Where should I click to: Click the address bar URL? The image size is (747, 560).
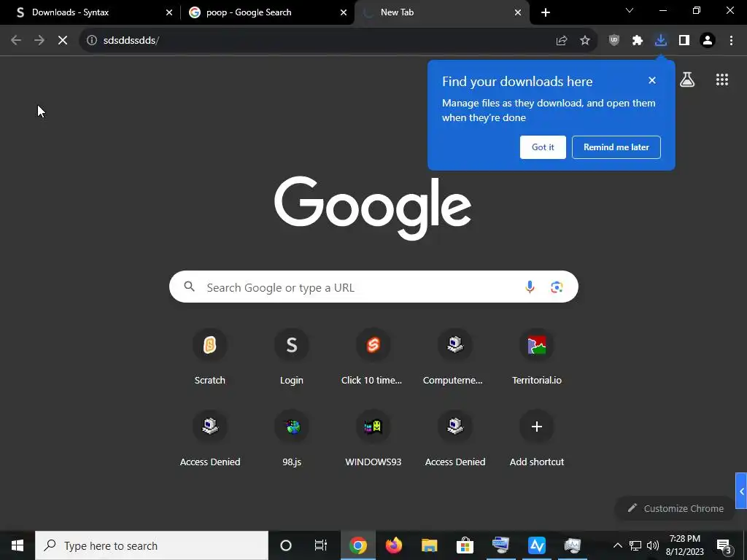pos(131,41)
